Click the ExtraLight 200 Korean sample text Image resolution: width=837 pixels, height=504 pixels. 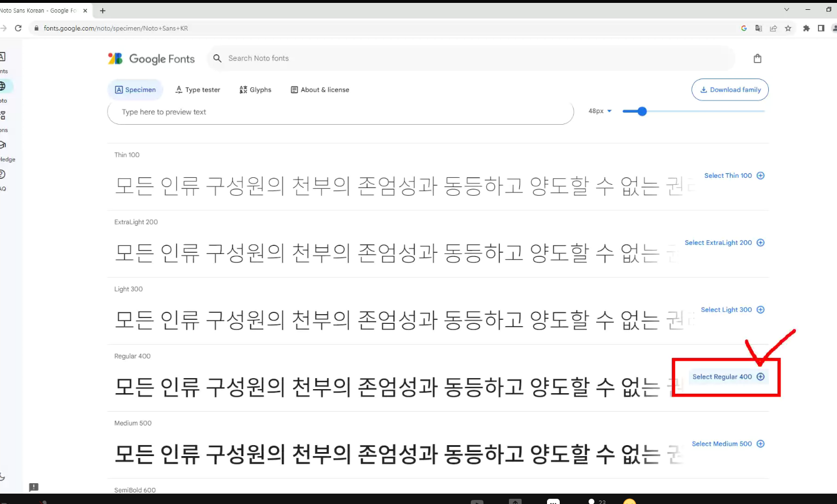pyautogui.click(x=396, y=253)
